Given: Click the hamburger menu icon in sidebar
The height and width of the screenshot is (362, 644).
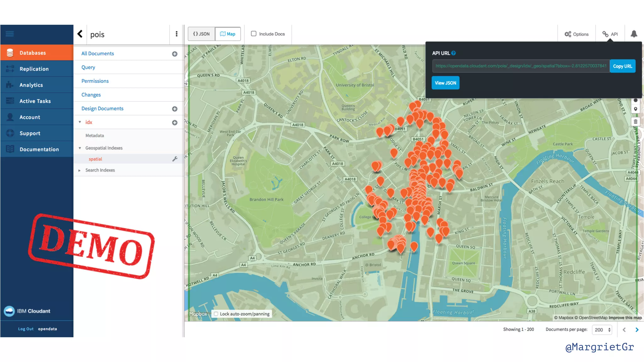Looking at the screenshot, I should (10, 34).
